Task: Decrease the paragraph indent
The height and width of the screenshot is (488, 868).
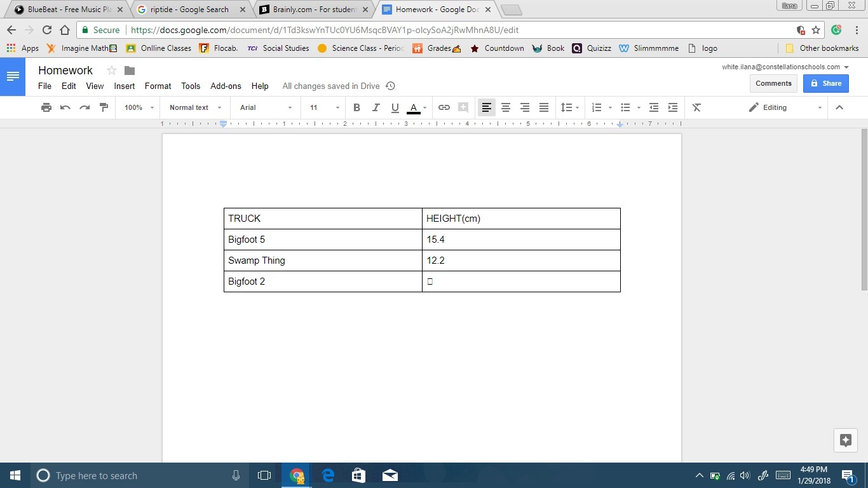Action: 654,107
